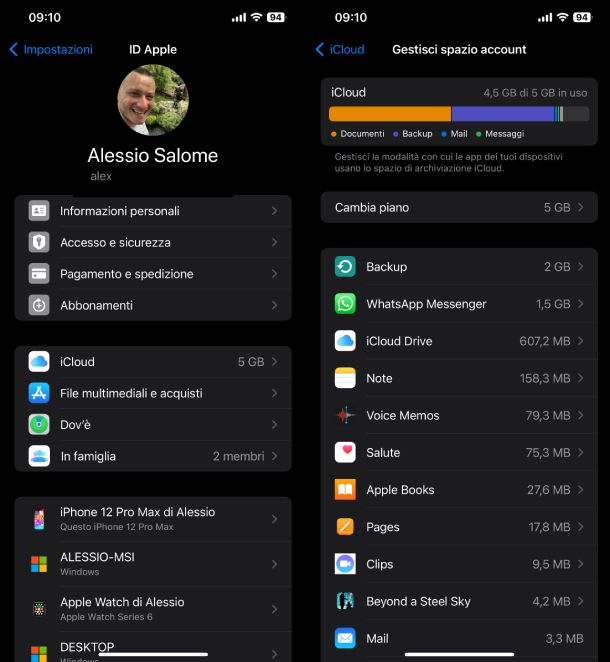The height and width of the screenshot is (662, 610).
Task: Tap the Abbonamenti subscriptions icon
Action: [x=39, y=305]
